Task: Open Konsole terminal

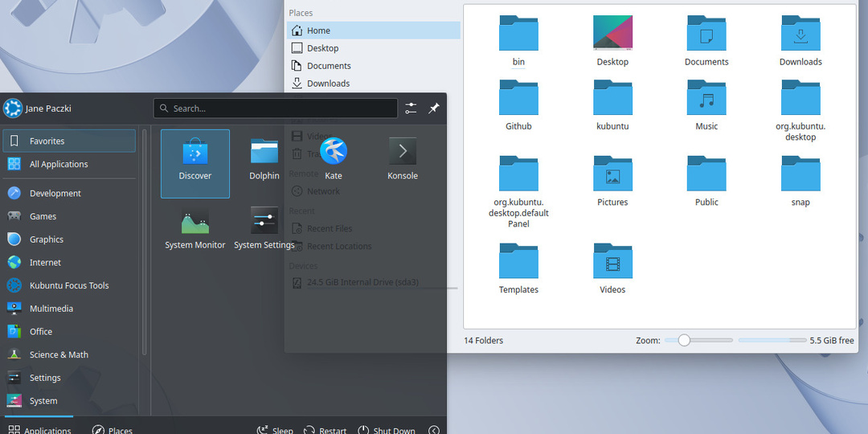Action: (x=403, y=159)
